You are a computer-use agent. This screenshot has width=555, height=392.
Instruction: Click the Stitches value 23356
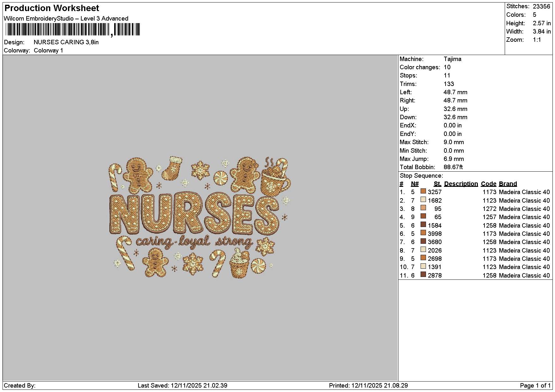[x=541, y=6]
